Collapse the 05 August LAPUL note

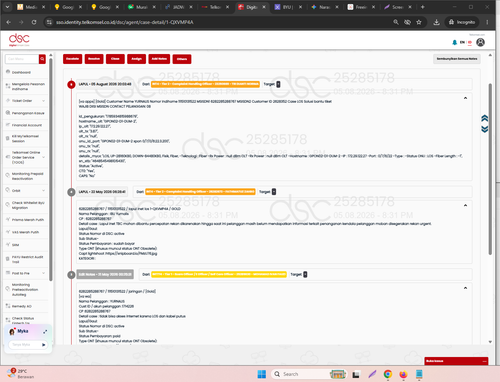pyautogui.click(x=465, y=98)
